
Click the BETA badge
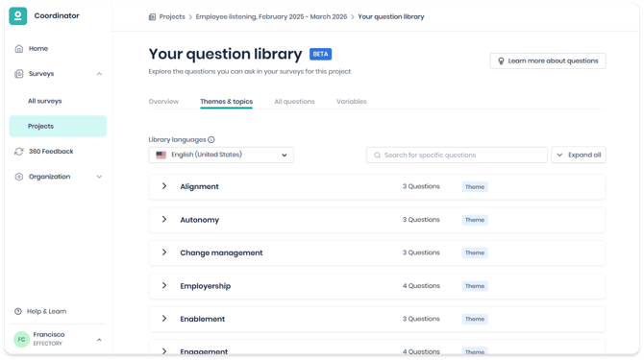pyautogui.click(x=320, y=54)
